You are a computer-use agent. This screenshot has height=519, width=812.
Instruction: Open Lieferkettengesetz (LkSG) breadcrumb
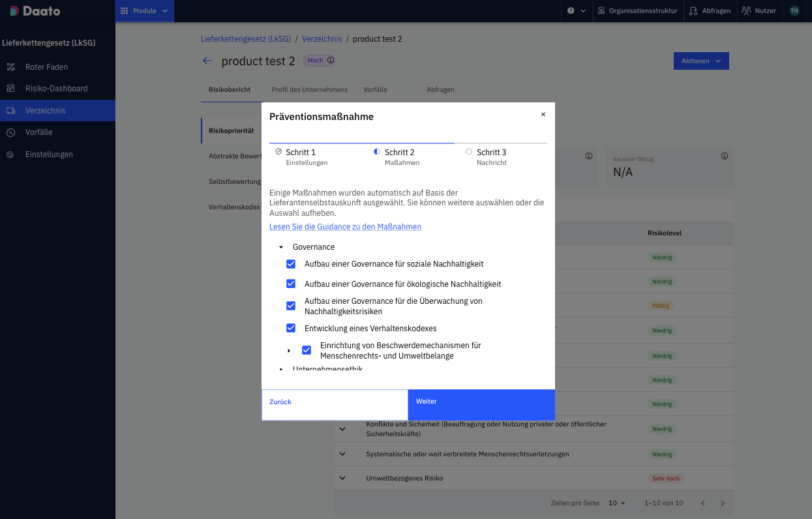(x=246, y=39)
